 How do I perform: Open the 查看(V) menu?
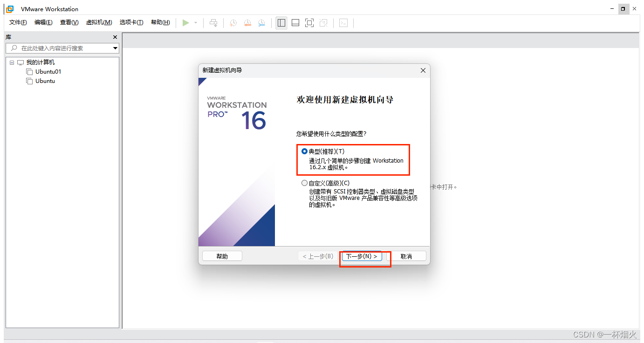(69, 22)
